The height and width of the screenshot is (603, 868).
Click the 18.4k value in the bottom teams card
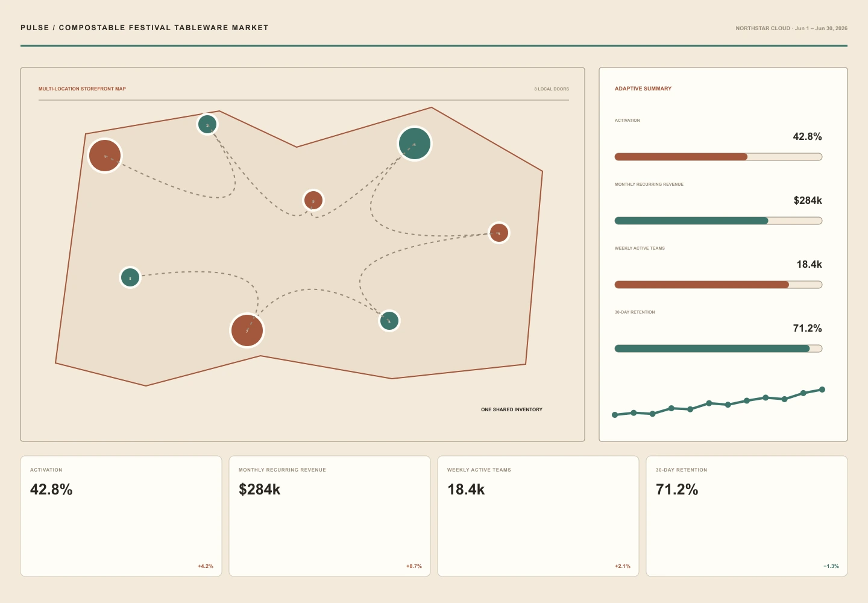[x=466, y=490]
